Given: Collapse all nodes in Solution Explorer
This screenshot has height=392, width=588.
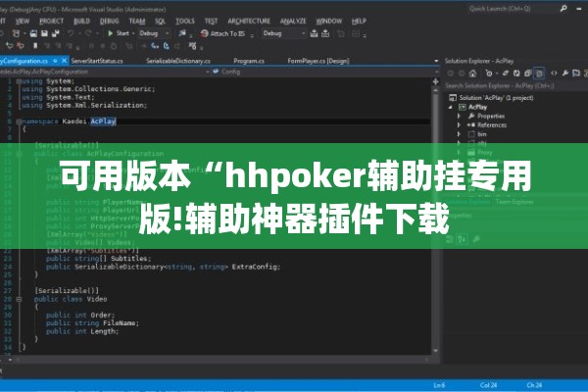Looking at the screenshot, I should pyautogui.click(x=527, y=73).
